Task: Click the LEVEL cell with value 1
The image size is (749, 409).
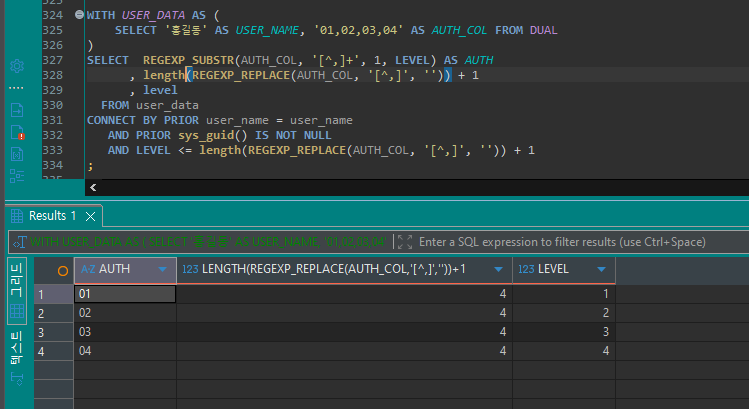Action: pyautogui.click(x=564, y=294)
